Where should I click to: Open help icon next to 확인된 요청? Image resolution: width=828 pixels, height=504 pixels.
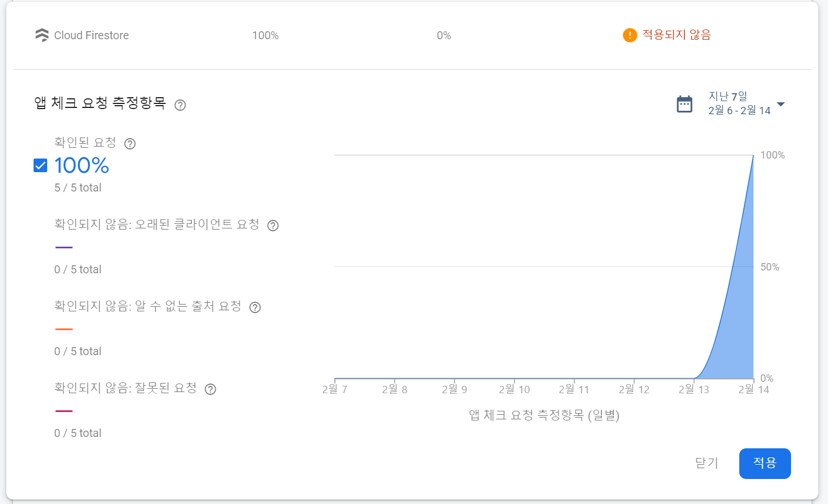tap(130, 144)
